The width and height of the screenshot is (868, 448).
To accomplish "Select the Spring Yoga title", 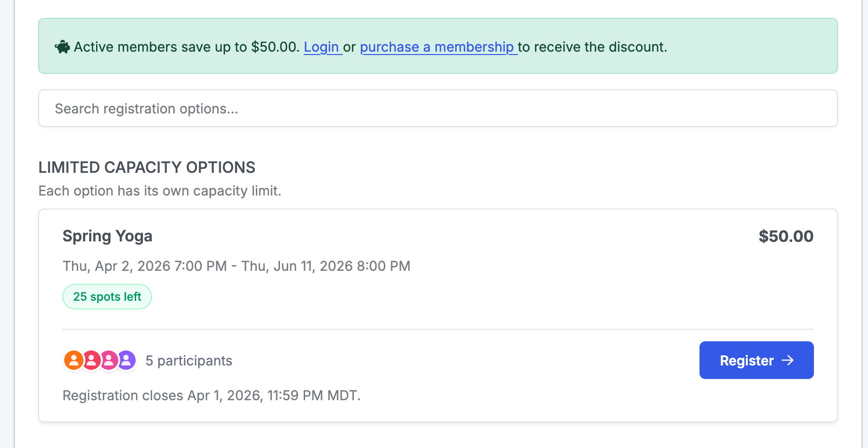I will (x=108, y=236).
